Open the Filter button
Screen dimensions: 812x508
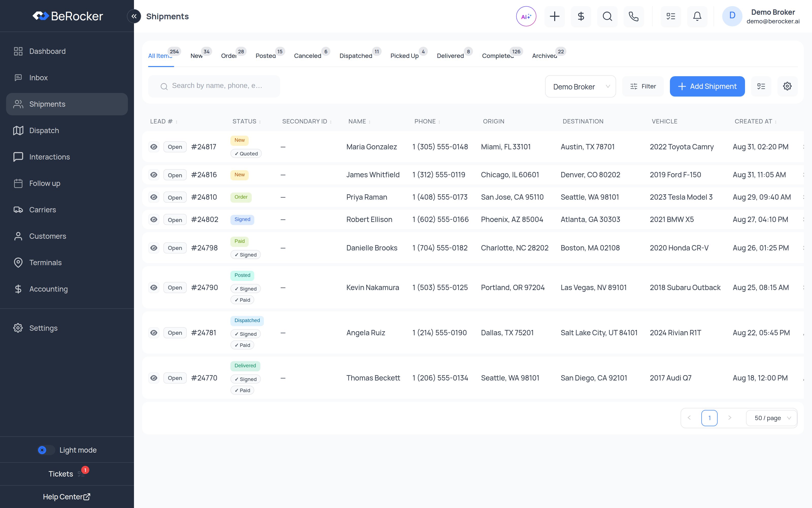pos(643,86)
